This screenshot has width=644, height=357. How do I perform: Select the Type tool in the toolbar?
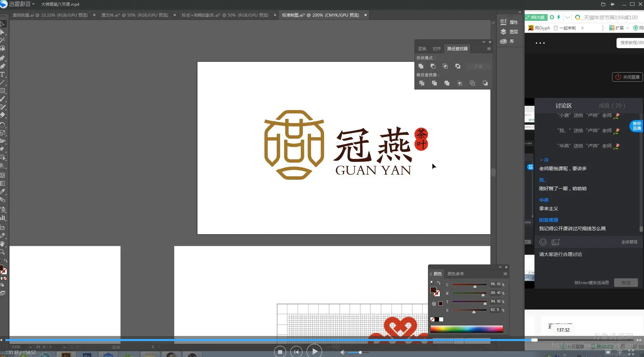pyautogui.click(x=2, y=74)
